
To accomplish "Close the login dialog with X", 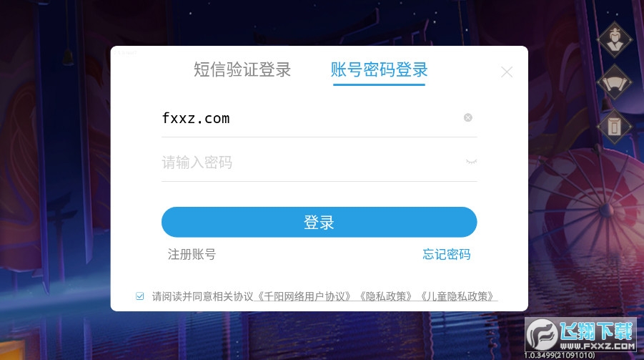I will [x=507, y=72].
